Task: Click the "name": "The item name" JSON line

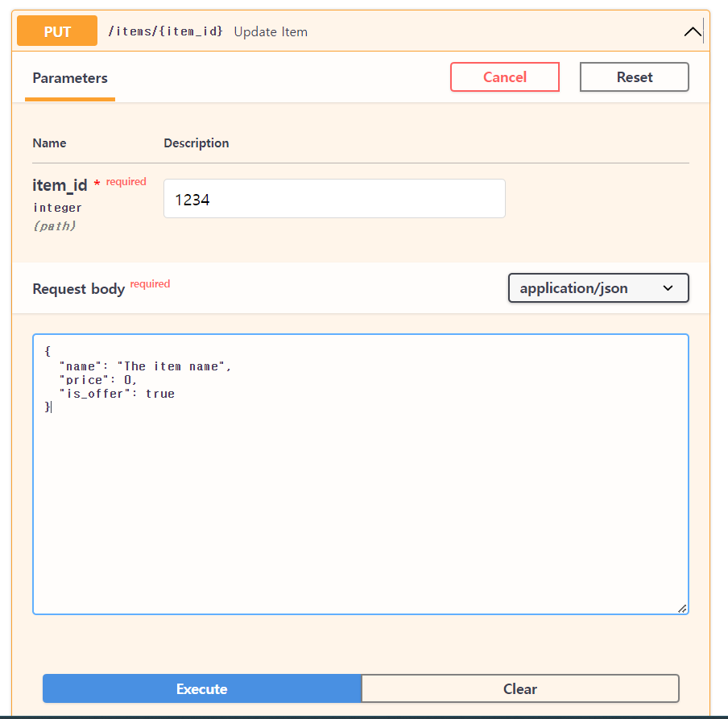Action: pos(145,366)
